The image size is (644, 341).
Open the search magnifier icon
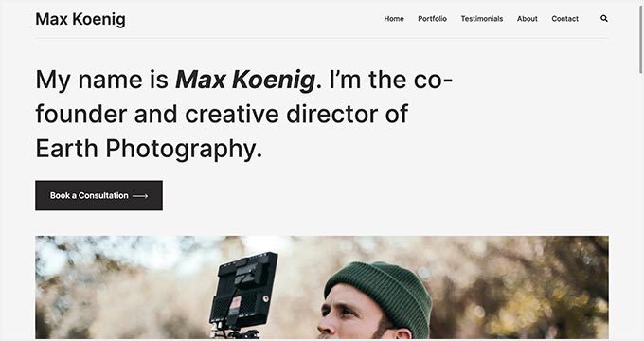point(604,19)
